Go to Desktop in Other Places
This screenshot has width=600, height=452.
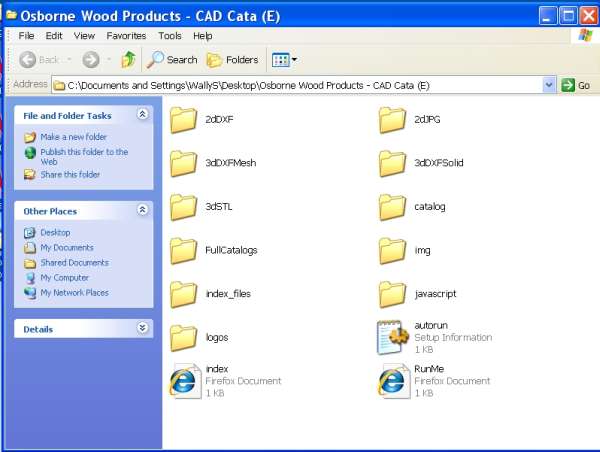tap(55, 233)
